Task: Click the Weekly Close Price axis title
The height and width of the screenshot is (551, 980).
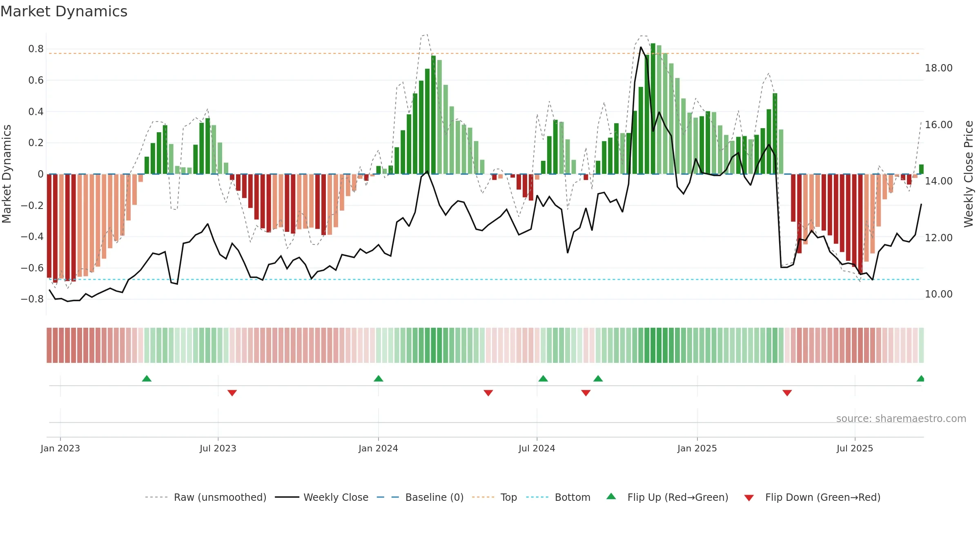Action: point(969,174)
